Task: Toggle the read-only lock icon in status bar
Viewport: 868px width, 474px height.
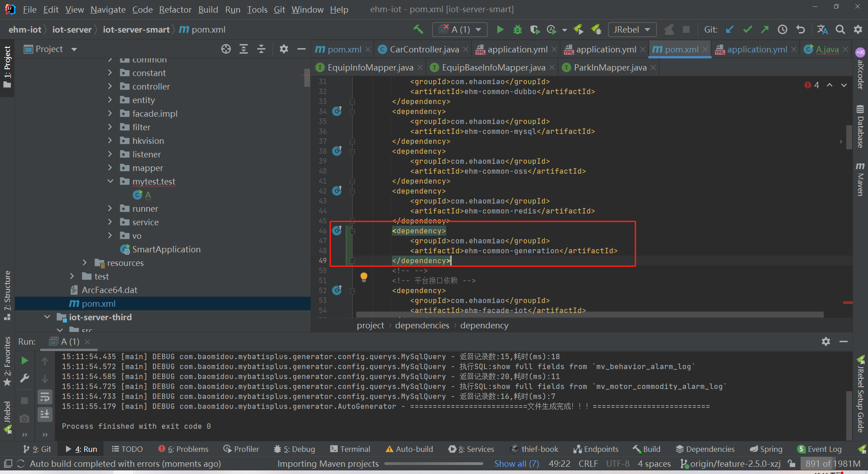Action: (791, 464)
